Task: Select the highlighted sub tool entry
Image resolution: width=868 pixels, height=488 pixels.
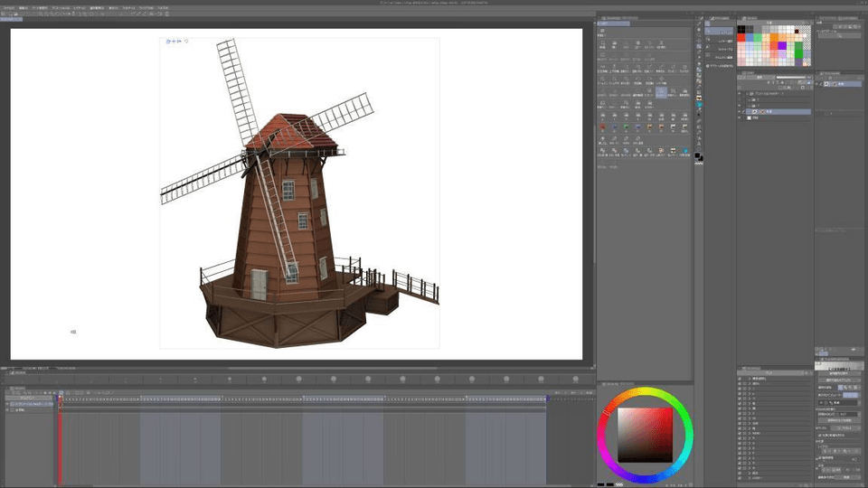Action: tap(720, 32)
